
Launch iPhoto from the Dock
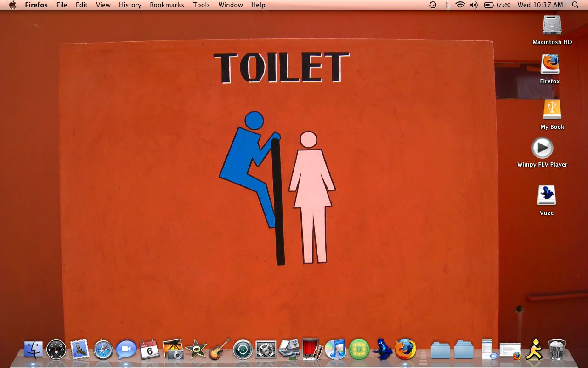coord(173,350)
